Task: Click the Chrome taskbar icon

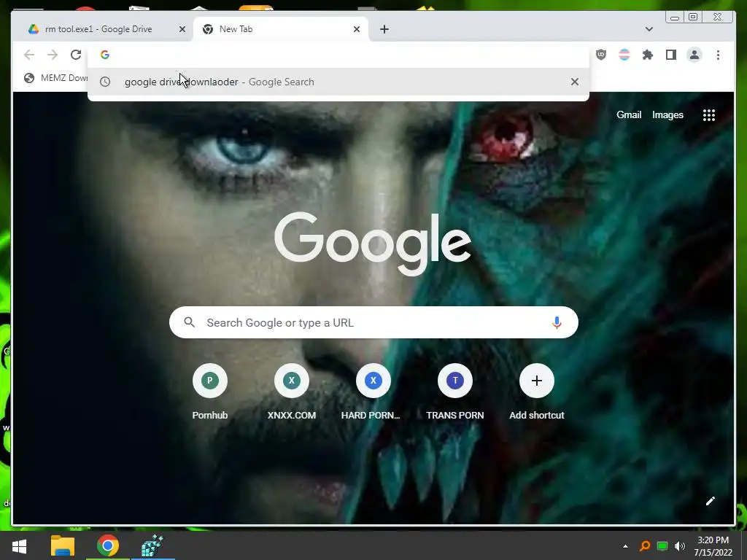Action: 108,545
